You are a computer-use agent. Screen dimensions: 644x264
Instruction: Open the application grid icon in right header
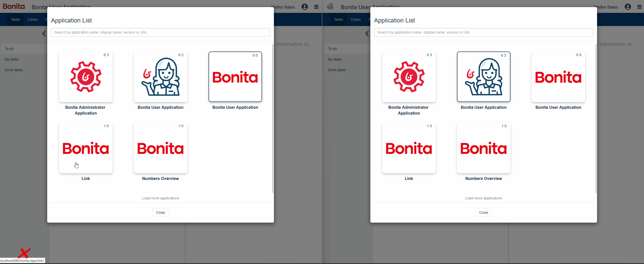pyautogui.click(x=639, y=7)
